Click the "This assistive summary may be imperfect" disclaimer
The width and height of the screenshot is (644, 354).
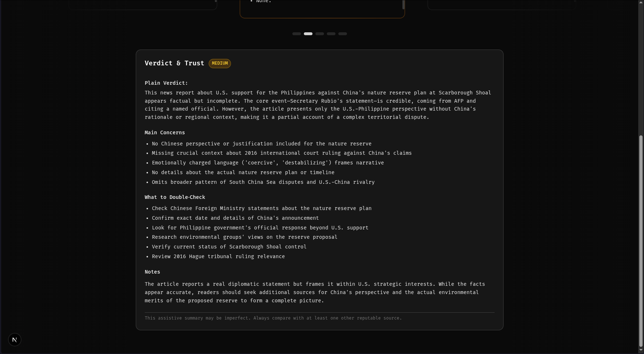click(x=273, y=318)
